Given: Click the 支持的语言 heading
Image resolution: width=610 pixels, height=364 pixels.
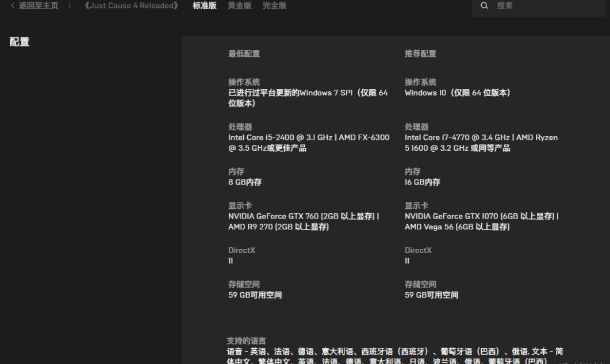Looking at the screenshot, I should pyautogui.click(x=246, y=341).
